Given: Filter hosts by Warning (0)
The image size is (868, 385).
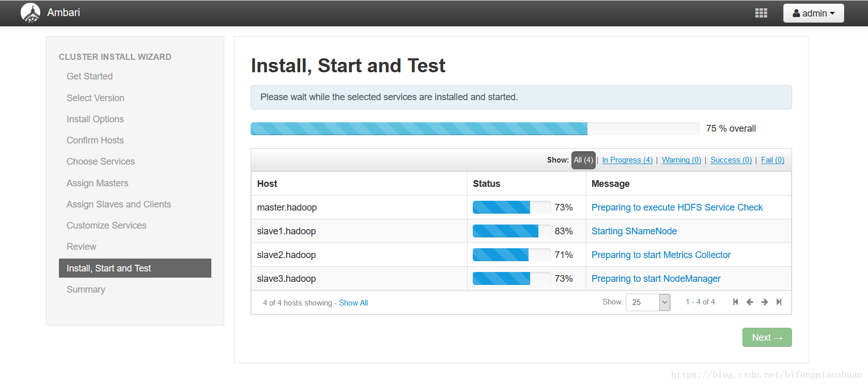Looking at the screenshot, I should click(x=681, y=160).
